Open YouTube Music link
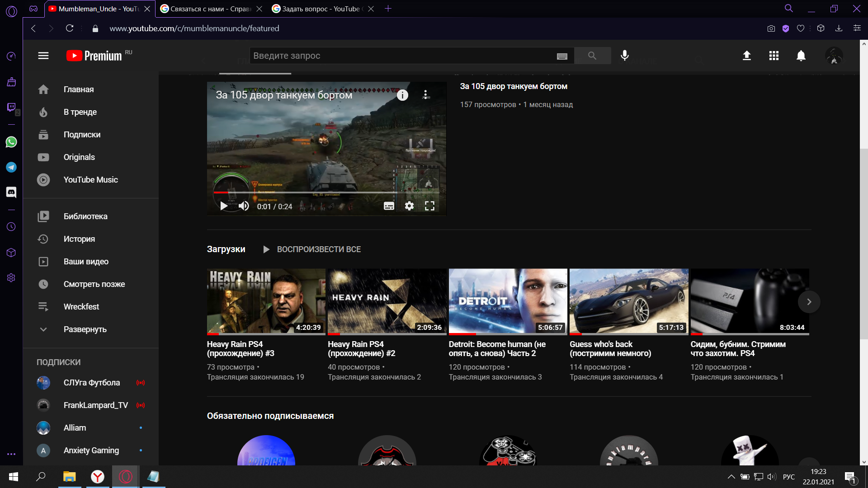Viewport: 868px width, 488px height. pos(90,180)
